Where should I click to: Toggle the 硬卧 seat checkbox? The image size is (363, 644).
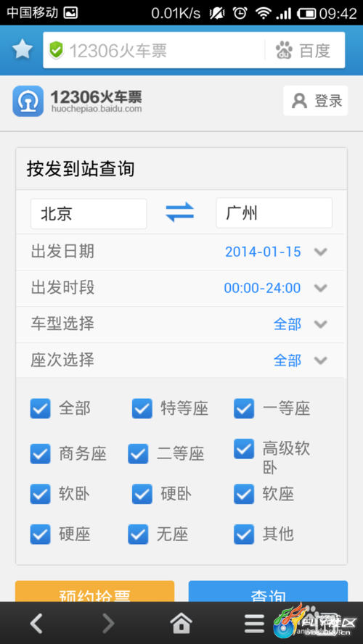(x=142, y=494)
